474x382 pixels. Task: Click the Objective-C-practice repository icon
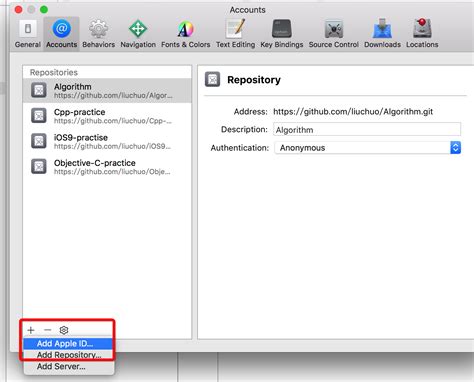(39, 166)
